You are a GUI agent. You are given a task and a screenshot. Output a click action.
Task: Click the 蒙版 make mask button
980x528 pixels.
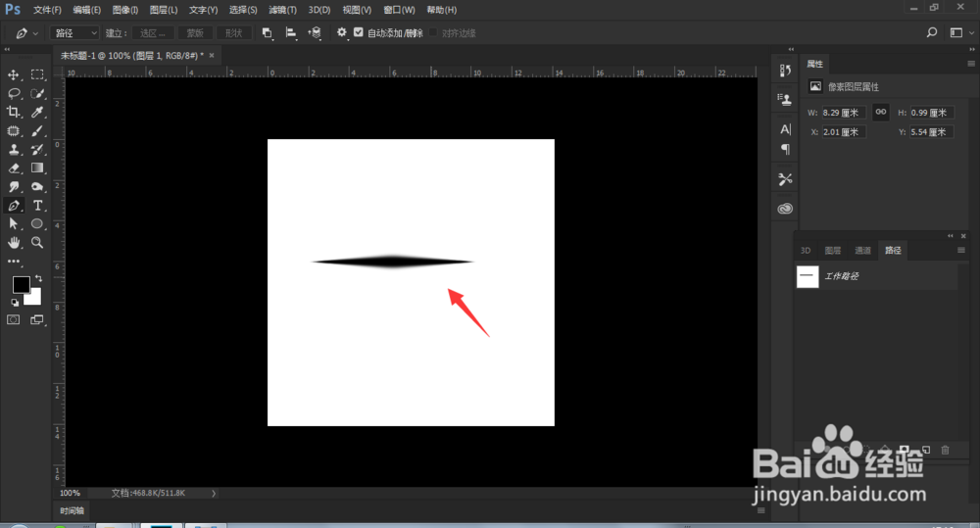[x=195, y=33]
